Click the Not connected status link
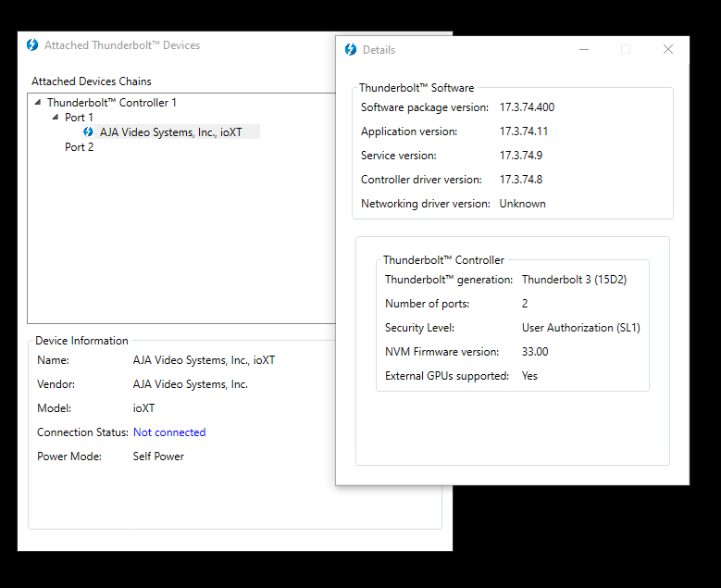This screenshot has height=588, width=721. pos(169,432)
